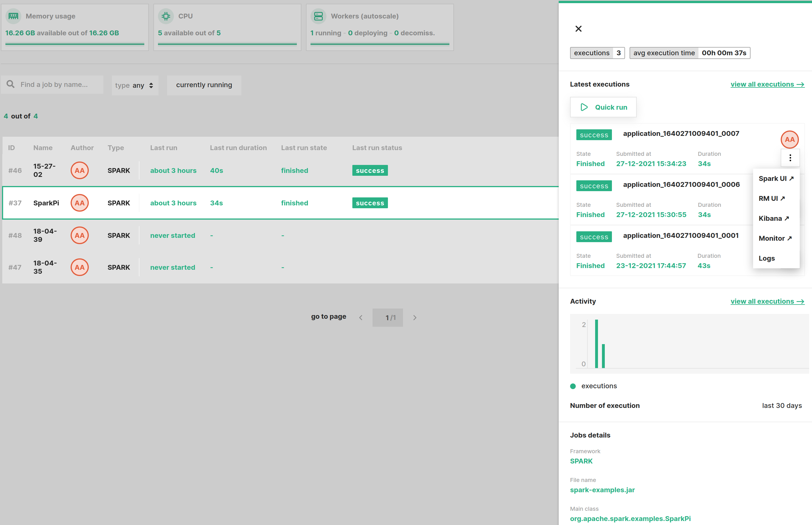Select Logs in the context menu
This screenshot has height=525, width=812.
[x=766, y=258]
